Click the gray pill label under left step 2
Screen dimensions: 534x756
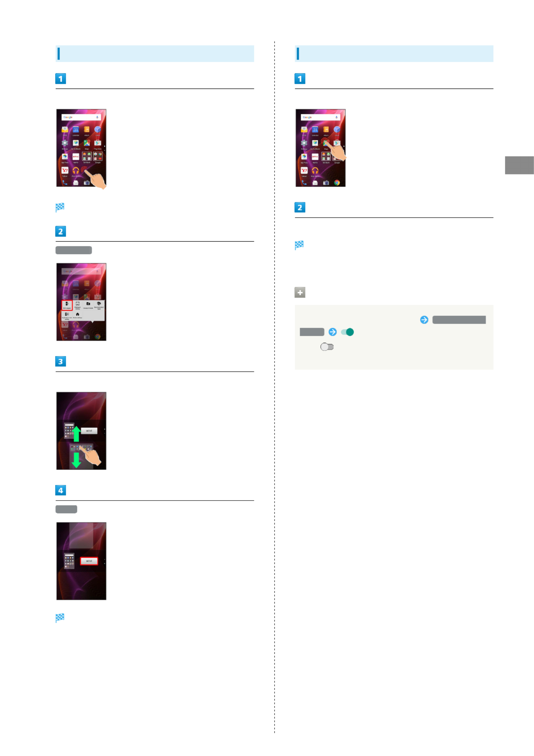click(74, 250)
